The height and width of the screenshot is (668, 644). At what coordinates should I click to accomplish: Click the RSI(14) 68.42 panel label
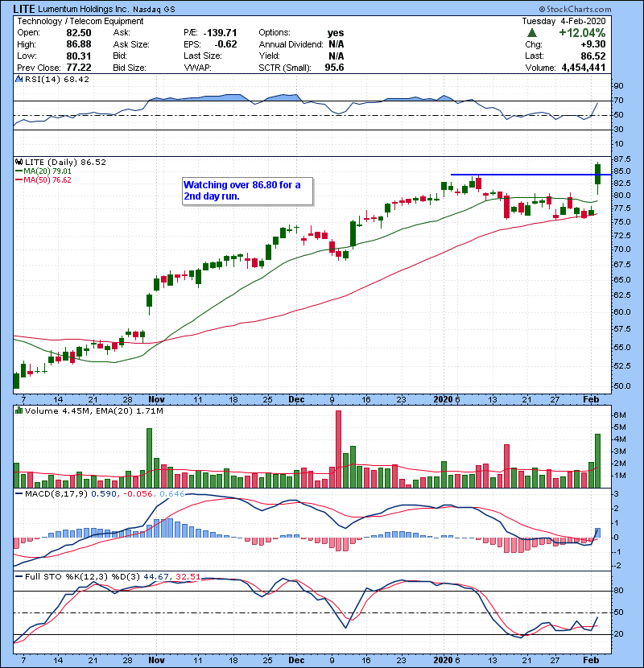(57, 79)
